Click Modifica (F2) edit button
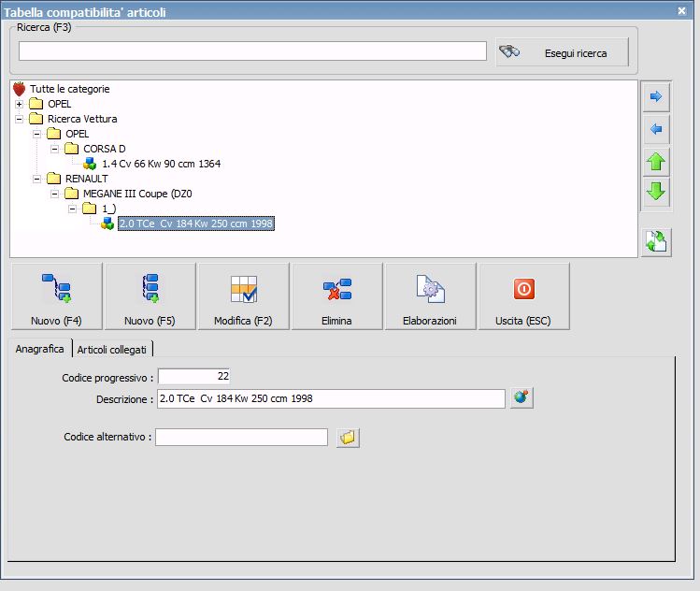 244,296
